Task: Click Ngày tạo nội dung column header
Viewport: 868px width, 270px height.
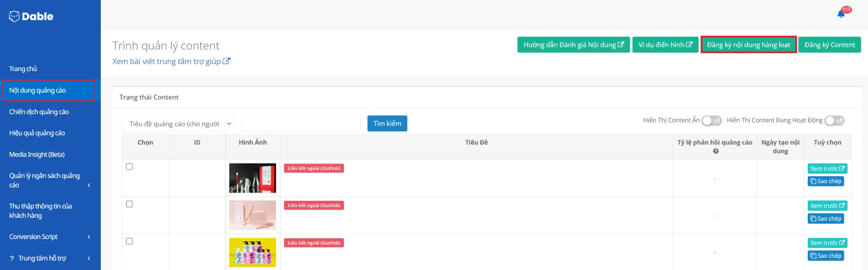Action: 780,146
